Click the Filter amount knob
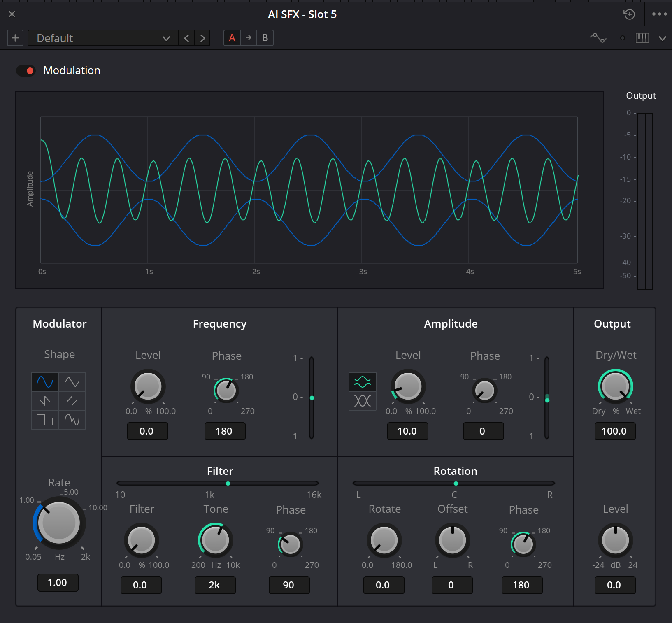Image resolution: width=672 pixels, height=623 pixels. (x=141, y=540)
